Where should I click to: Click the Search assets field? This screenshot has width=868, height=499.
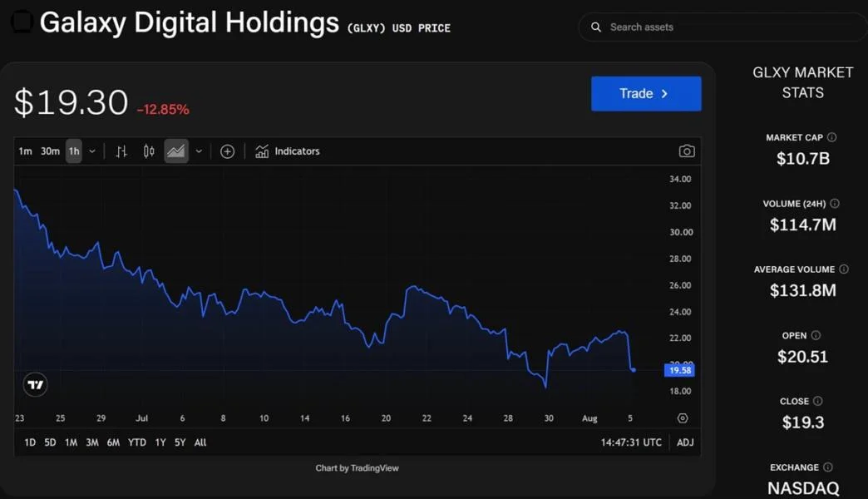(723, 27)
